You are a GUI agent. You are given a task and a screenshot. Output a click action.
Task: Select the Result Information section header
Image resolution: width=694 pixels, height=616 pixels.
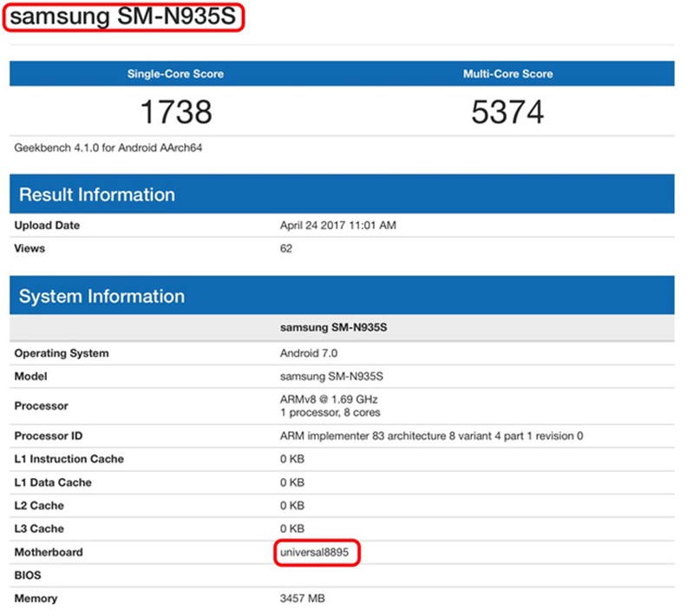(97, 194)
